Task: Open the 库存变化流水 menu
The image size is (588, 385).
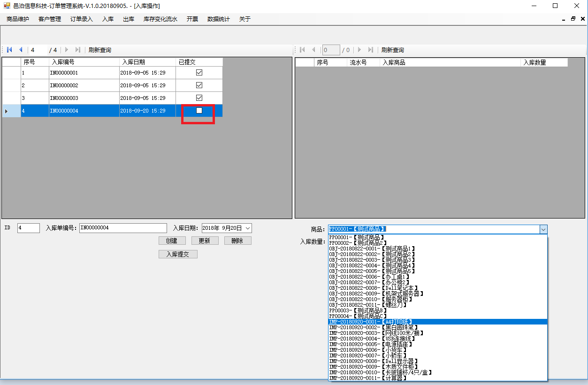Action: click(160, 19)
